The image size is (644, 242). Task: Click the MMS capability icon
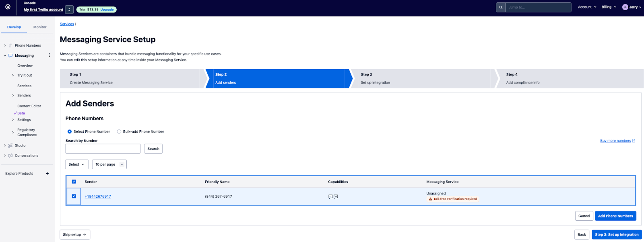[x=336, y=197]
